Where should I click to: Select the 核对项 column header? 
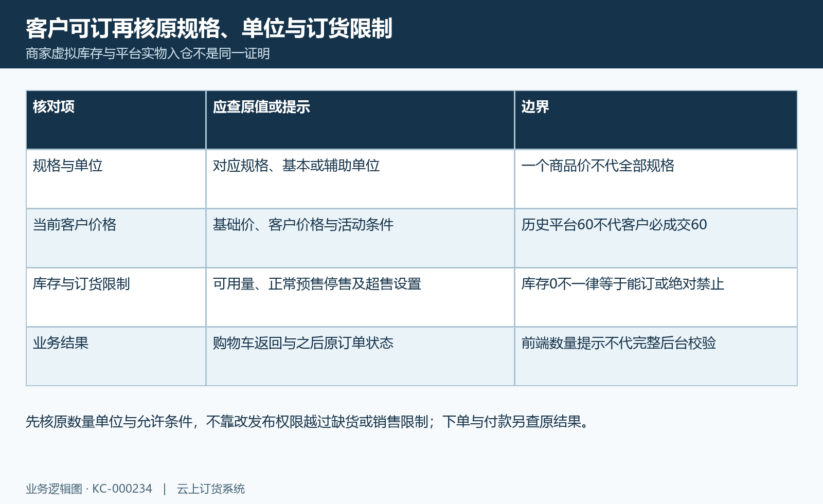tap(116, 120)
